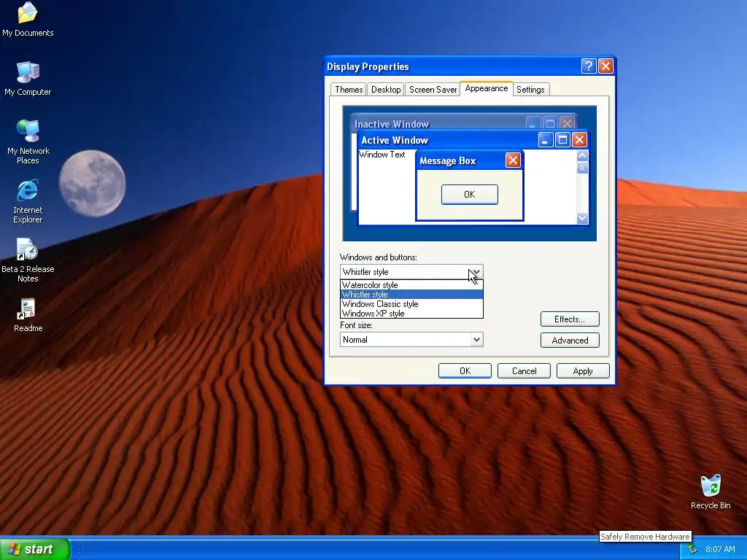Viewport: 747px width, 560px height.
Task: Click the Display Properties help question button
Action: (x=589, y=66)
